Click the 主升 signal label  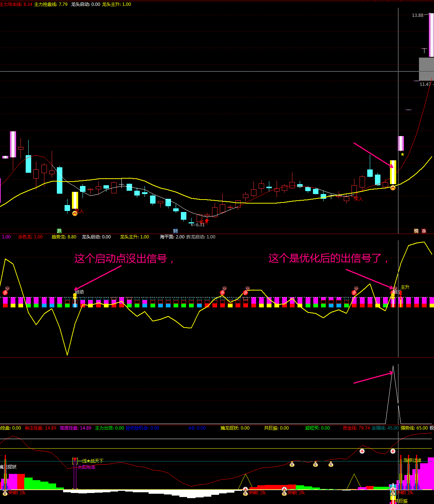[405, 287]
